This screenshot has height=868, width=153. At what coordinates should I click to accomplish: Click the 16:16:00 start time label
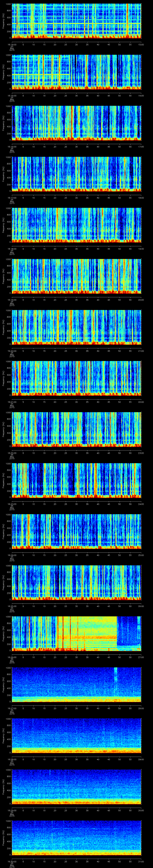tap(12, 147)
